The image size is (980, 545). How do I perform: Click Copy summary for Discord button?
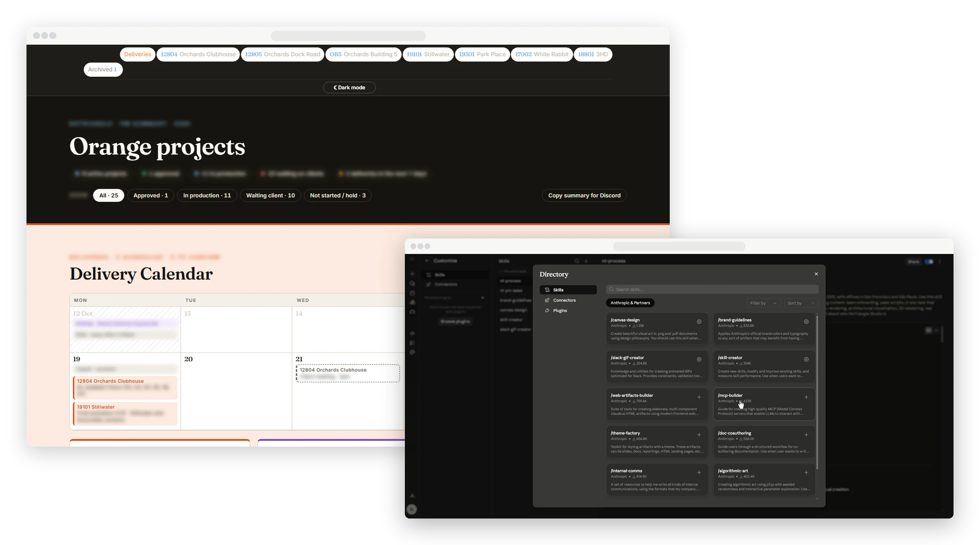(x=584, y=196)
